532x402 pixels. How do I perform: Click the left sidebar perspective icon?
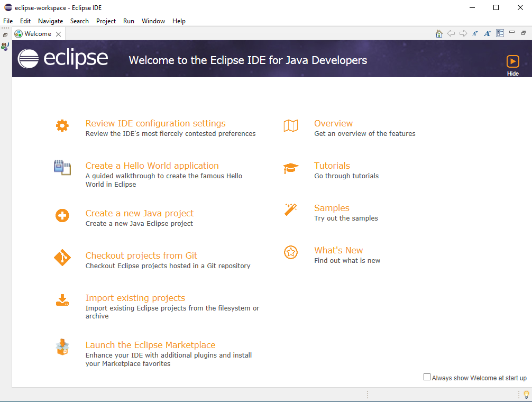click(x=5, y=46)
